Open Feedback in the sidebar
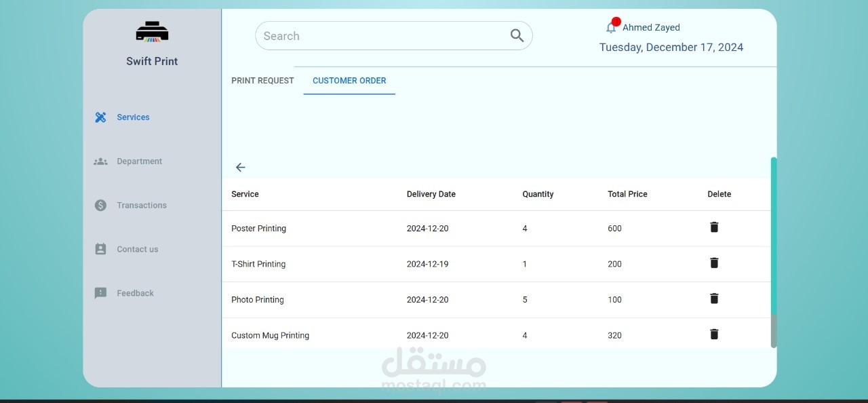868x403 pixels. 135,293
